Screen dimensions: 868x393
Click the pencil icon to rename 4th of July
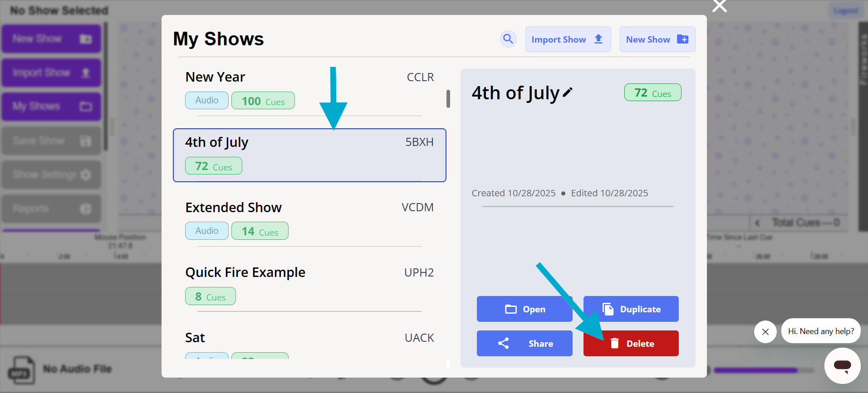pos(568,92)
